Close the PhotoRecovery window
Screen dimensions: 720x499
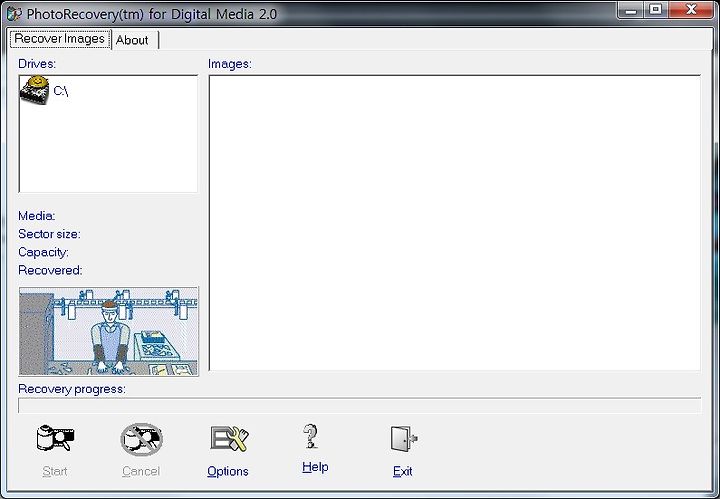pyautogui.click(x=691, y=10)
